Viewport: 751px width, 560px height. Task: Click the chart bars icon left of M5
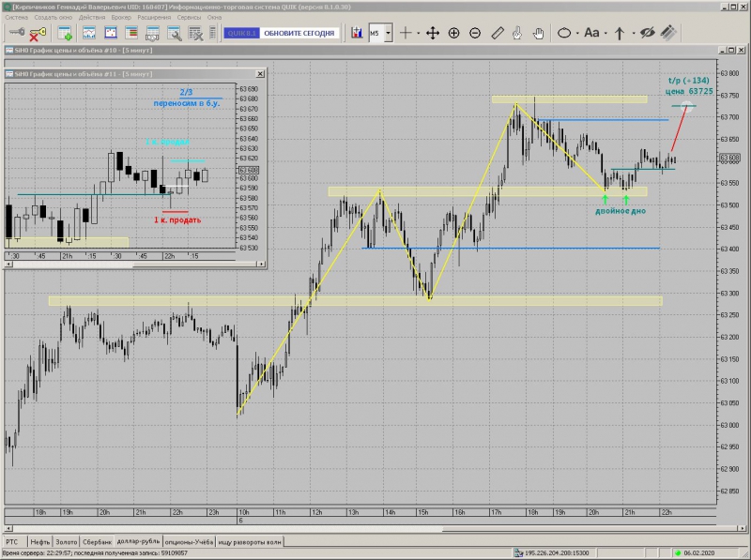(357, 33)
